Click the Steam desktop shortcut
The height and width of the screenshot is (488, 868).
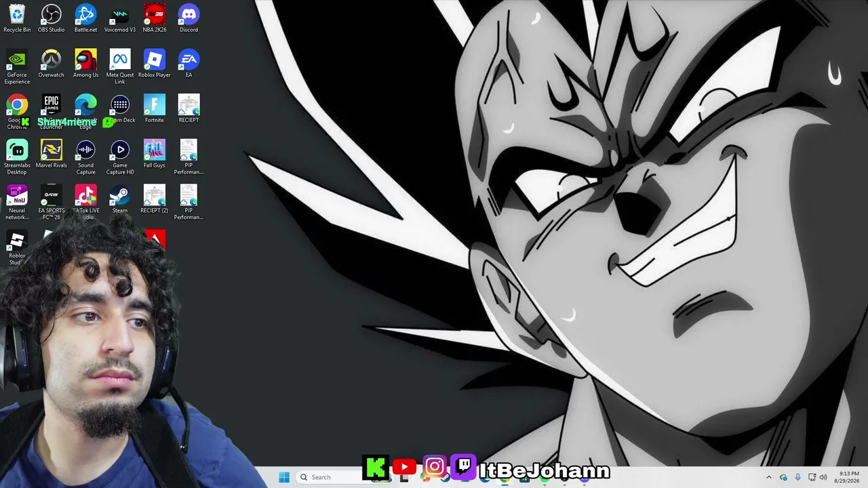[120, 199]
